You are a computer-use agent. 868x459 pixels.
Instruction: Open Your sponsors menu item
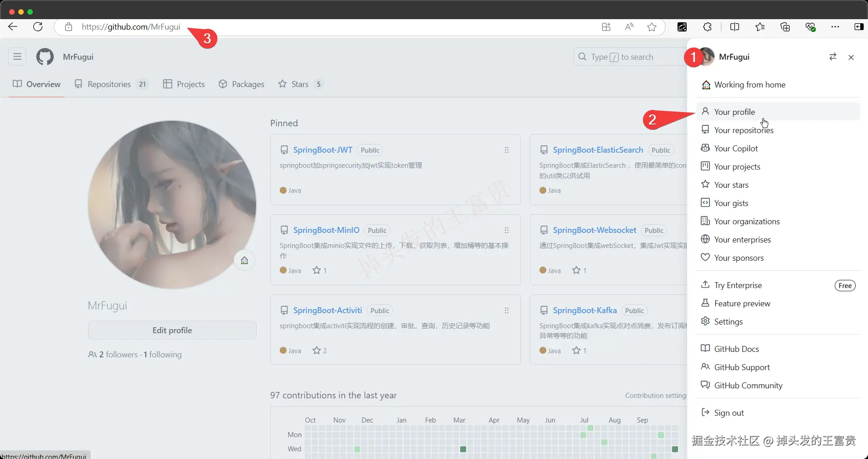pyautogui.click(x=778, y=258)
